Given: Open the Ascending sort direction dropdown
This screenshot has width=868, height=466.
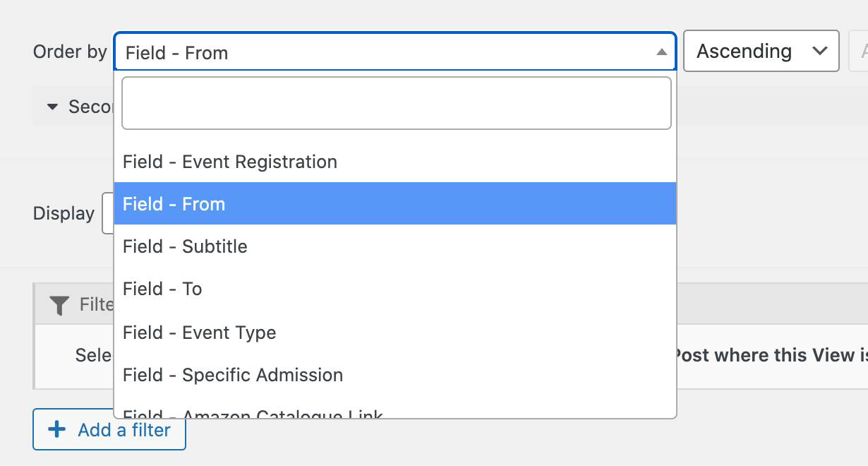Looking at the screenshot, I should [761, 51].
